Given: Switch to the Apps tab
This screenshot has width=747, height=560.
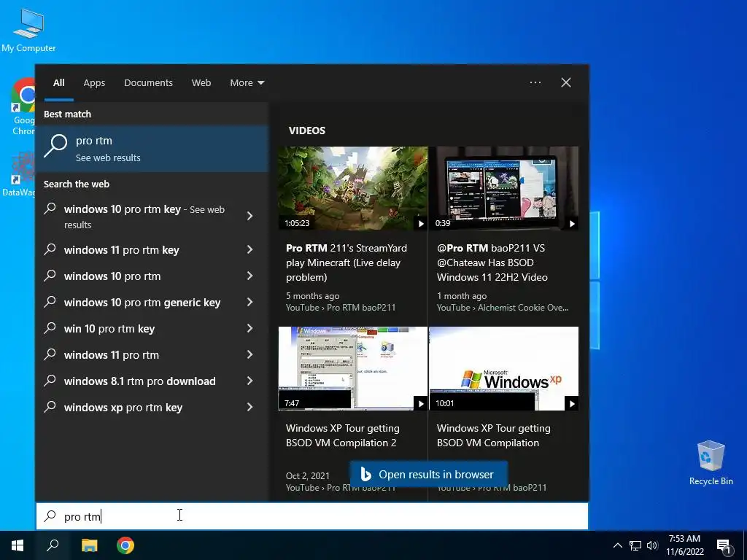Looking at the screenshot, I should coord(94,82).
